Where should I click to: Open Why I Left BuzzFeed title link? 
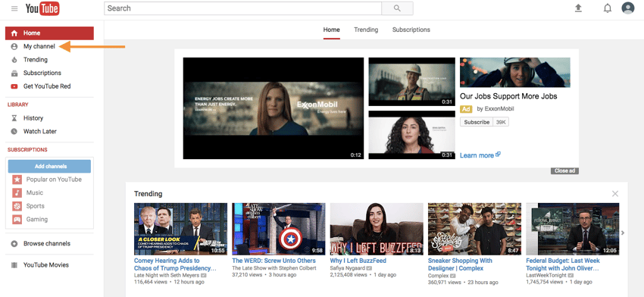(x=358, y=261)
